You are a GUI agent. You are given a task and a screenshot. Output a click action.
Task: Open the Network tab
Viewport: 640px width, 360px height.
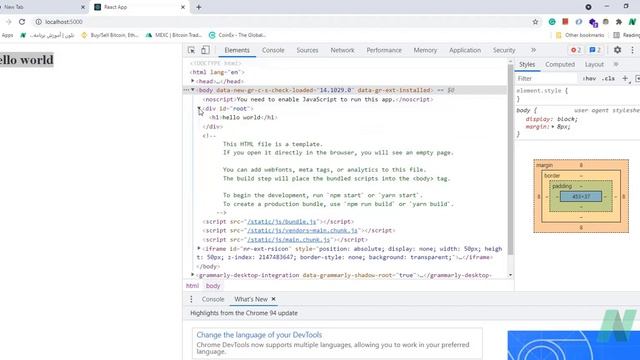(342, 50)
